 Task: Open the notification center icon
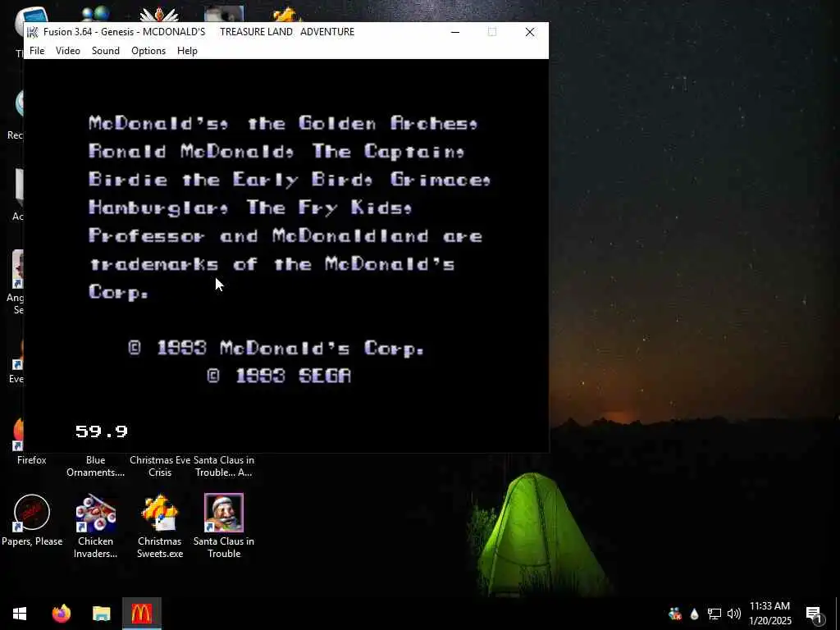point(815,614)
